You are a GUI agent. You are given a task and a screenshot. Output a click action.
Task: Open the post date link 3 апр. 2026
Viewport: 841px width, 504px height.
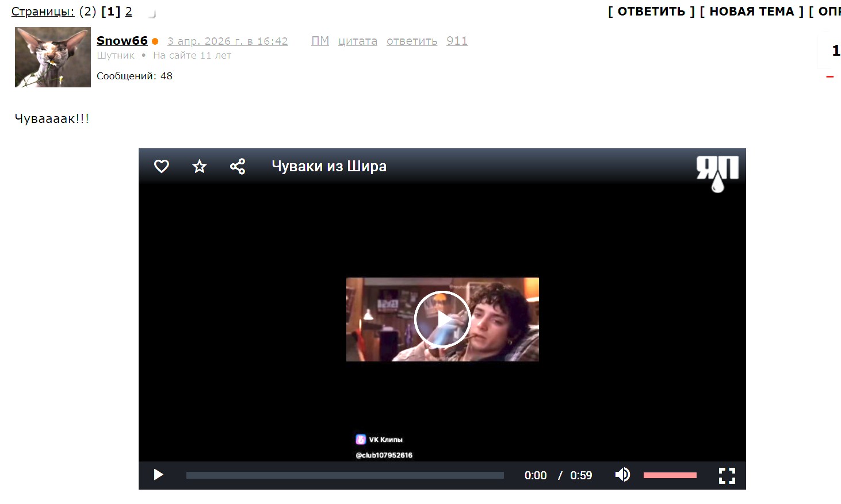(228, 41)
